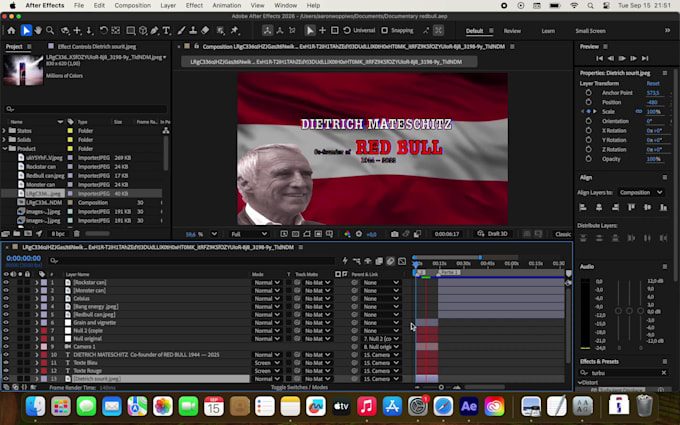Select the Clone Stamp tool
This screenshot has height=425, width=680.
pos(193,30)
